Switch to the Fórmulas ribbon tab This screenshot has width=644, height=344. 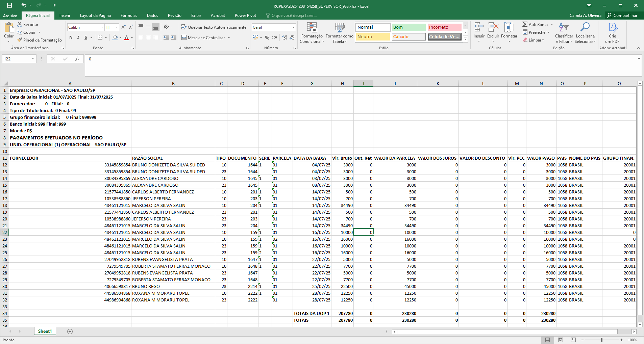pos(129,16)
